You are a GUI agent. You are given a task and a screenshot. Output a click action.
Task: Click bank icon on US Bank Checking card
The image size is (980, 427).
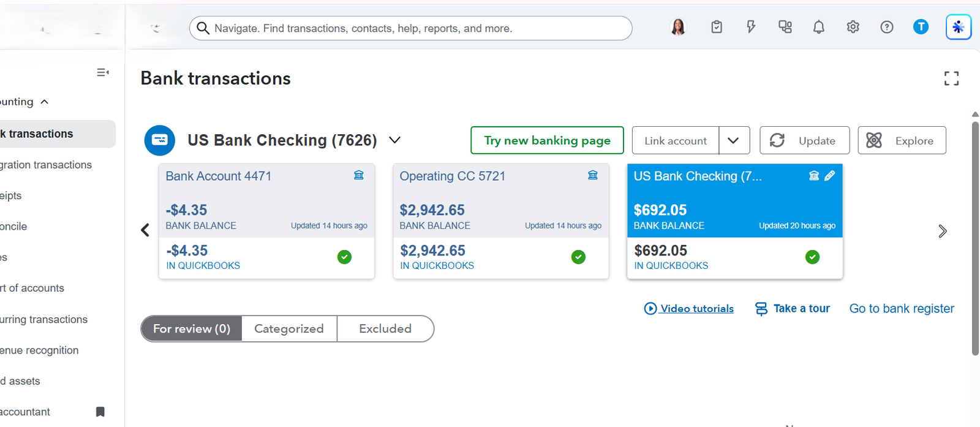coord(814,176)
